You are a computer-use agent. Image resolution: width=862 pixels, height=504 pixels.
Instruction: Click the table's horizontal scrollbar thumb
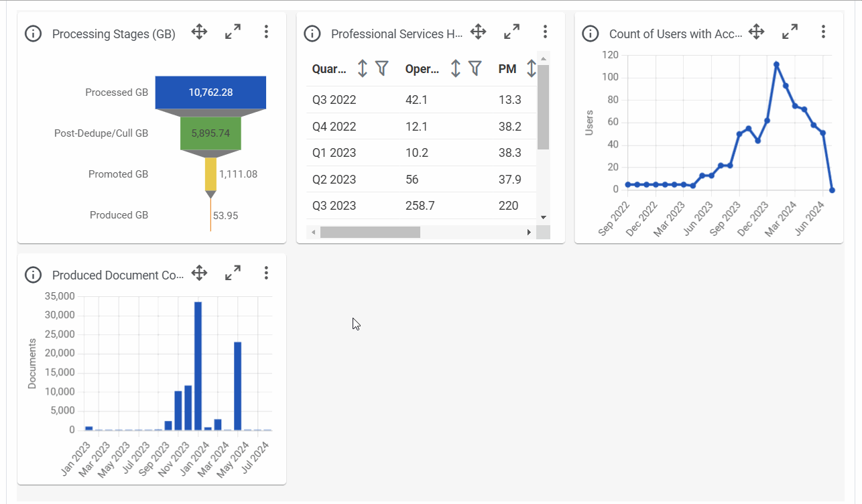(x=370, y=232)
